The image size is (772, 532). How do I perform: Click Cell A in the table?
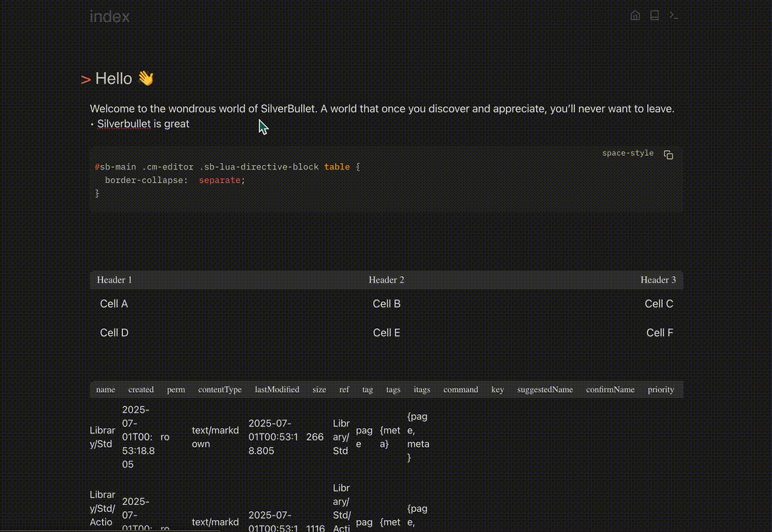[x=114, y=304]
